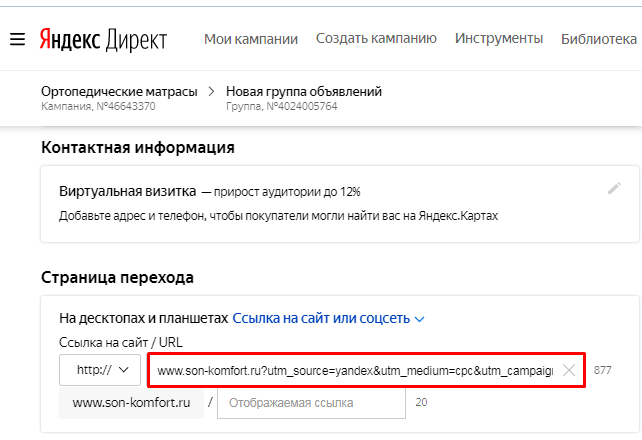The height and width of the screenshot is (440, 642).
Task: Expand Ссылка на сайт или соцсеть dropdown
Action: (329, 319)
